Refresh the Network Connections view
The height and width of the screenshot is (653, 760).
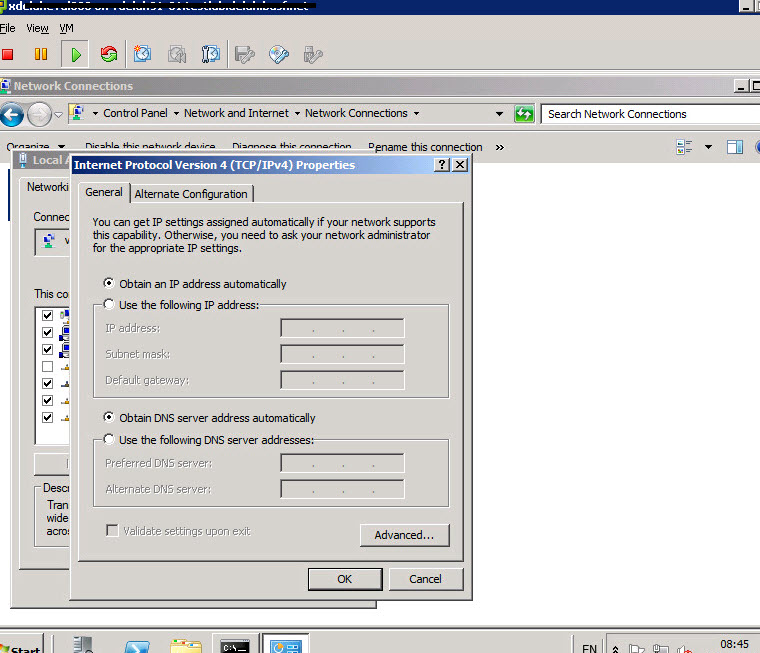(x=524, y=114)
